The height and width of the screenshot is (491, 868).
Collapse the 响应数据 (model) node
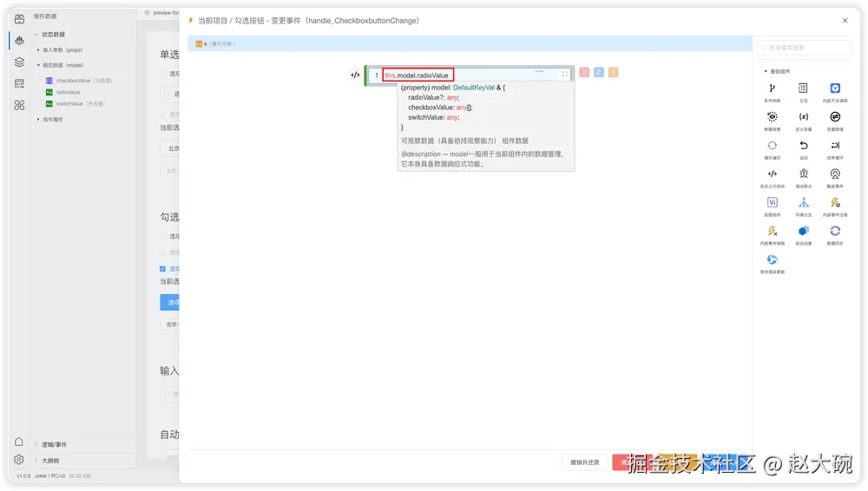pyautogui.click(x=38, y=65)
